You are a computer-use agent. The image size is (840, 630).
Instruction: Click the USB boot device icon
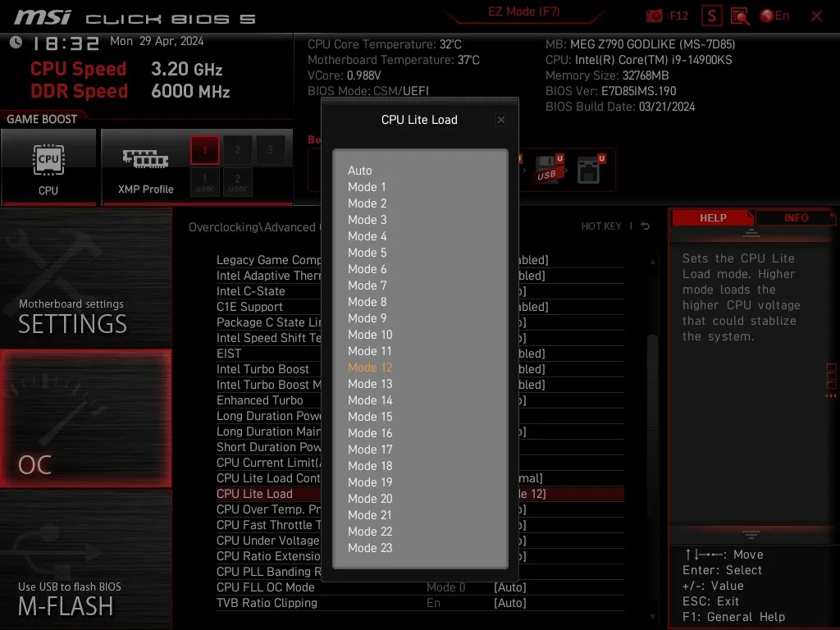tap(549, 170)
